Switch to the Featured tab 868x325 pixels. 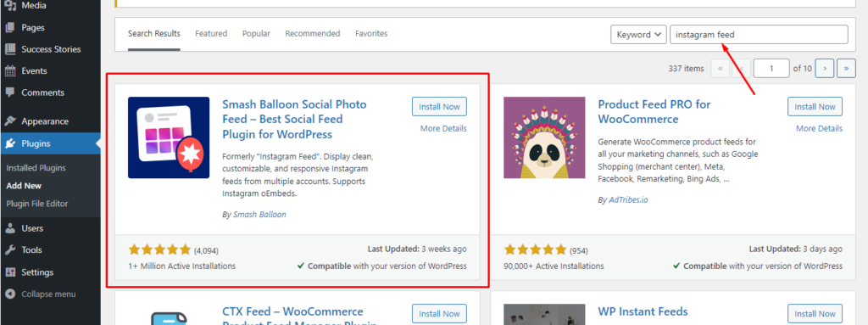[211, 33]
